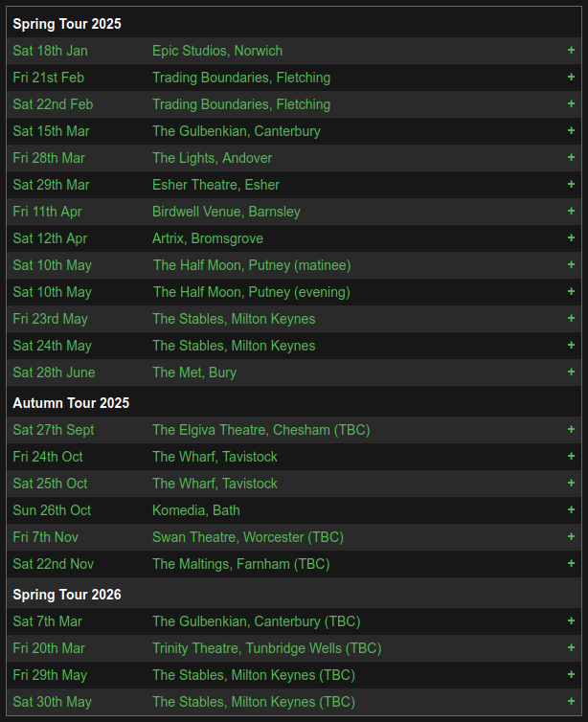Open Trading Boundaries, Fletching on Sat 22nd Feb
The height and width of the screenshot is (722, 588).
241,104
